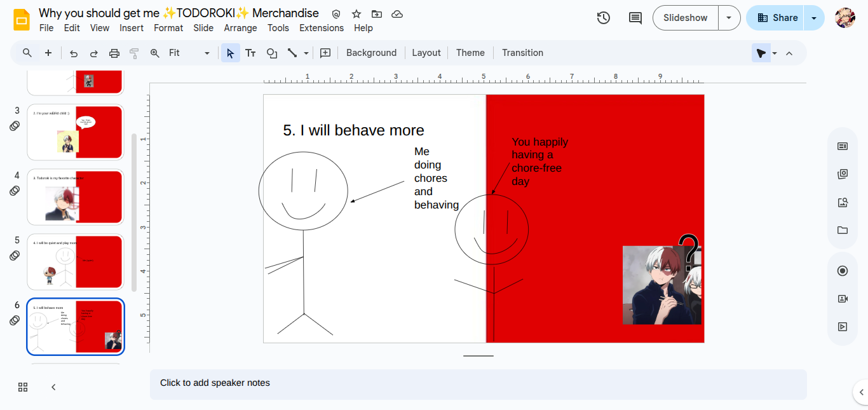868x410 pixels.
Task: Toggle the pointer mode button
Action: click(x=761, y=53)
